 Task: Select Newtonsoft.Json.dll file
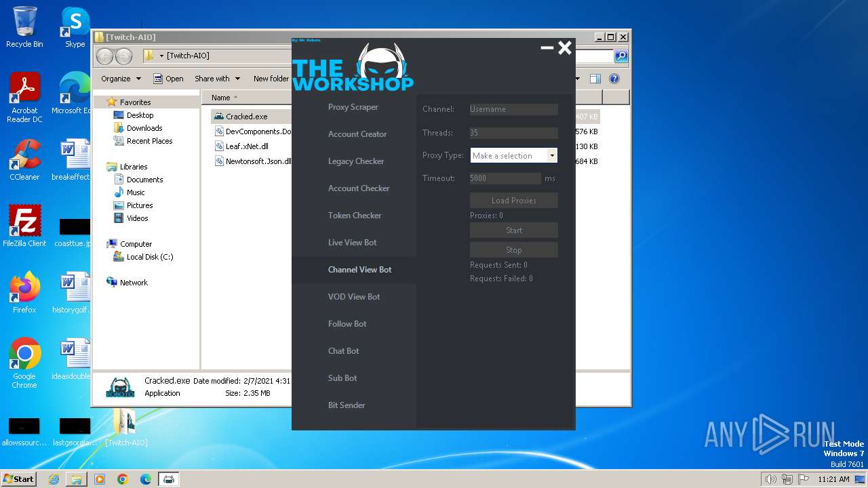(253, 161)
